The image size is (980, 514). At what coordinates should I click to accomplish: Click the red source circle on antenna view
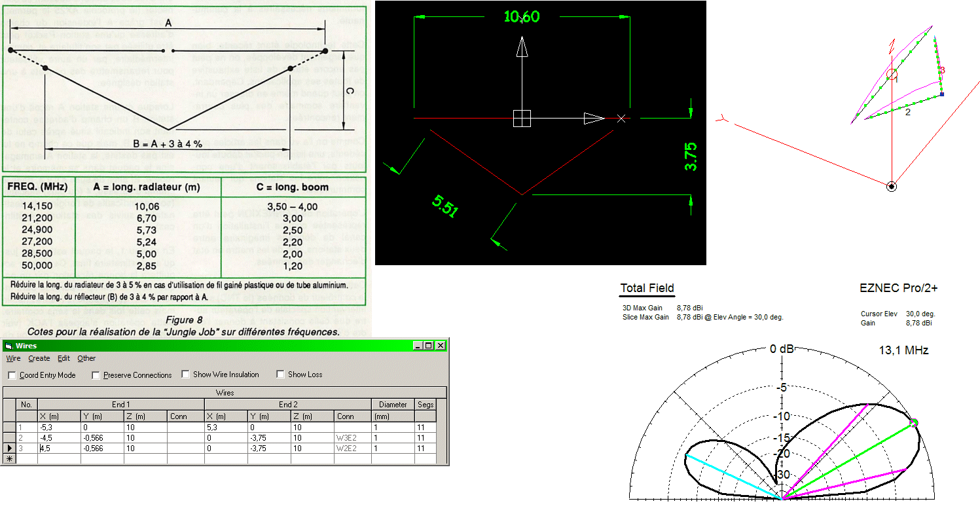(892, 74)
